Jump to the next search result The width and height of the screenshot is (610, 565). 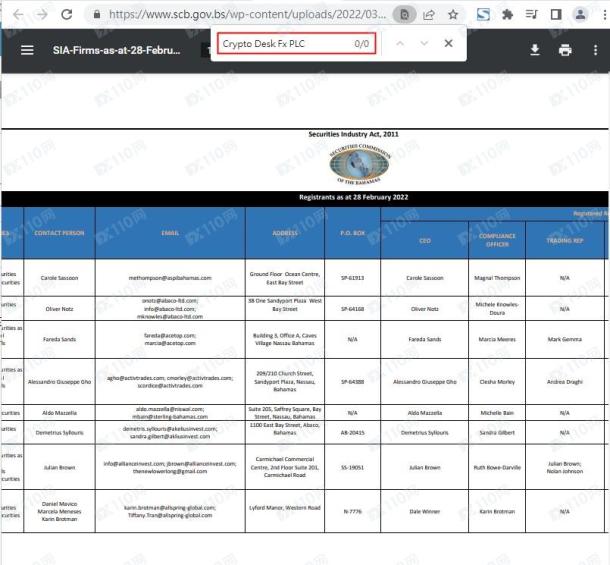click(x=424, y=44)
